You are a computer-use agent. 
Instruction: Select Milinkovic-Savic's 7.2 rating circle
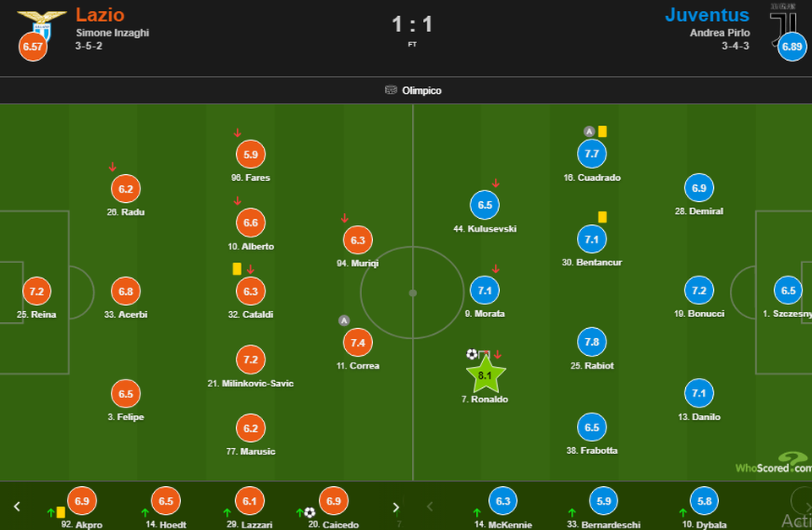(250, 359)
